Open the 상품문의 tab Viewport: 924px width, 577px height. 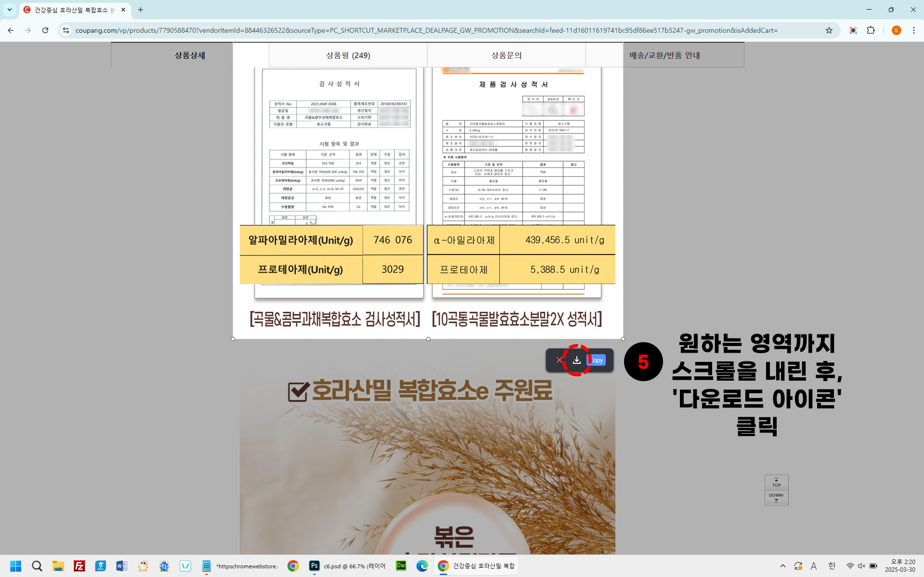tap(506, 55)
